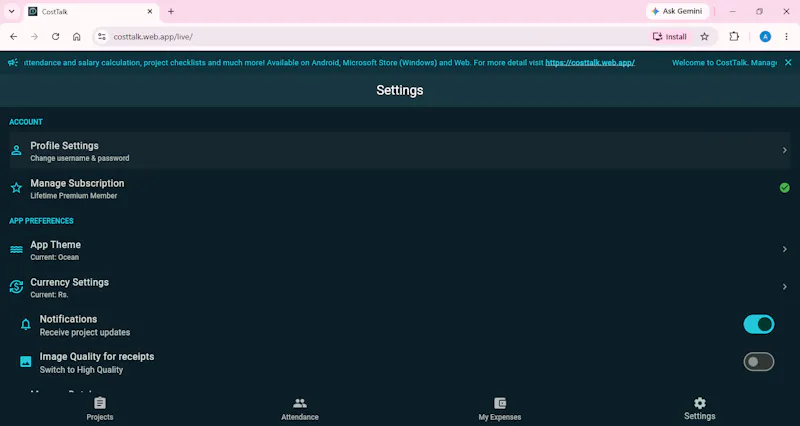800x426 pixels.
Task: Open Currency Settings row
Action: tap(400, 287)
